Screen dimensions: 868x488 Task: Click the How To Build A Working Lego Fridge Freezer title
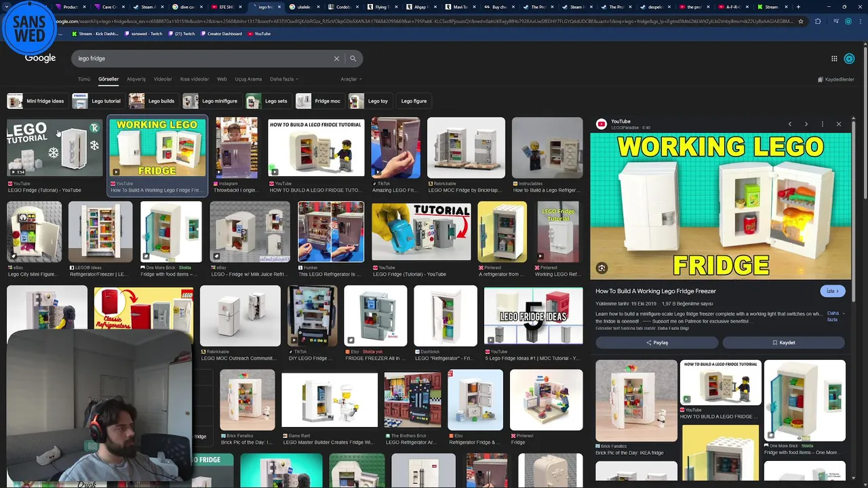click(x=656, y=291)
